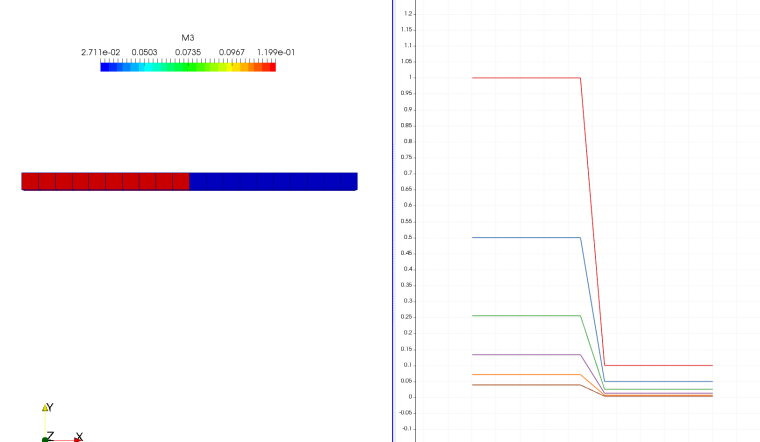Click the chart axis tick label 1.15
Image resolution: width=760 pixels, height=442 pixels.
[x=406, y=30]
